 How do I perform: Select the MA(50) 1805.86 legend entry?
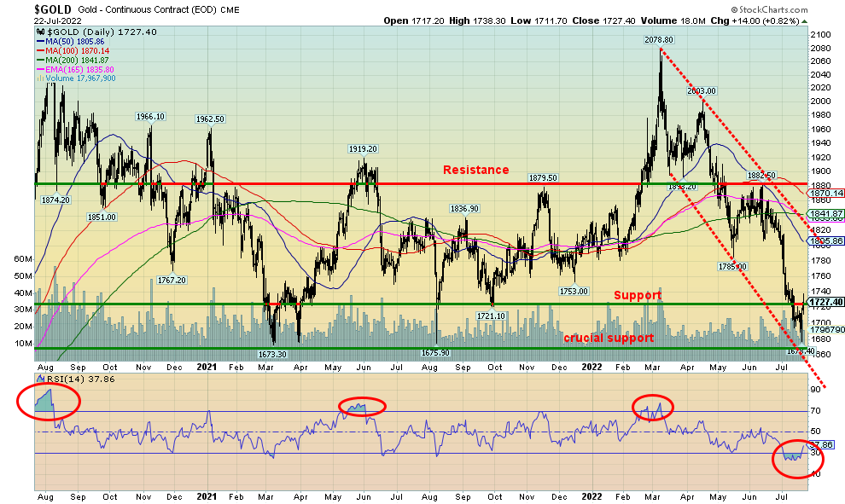pos(76,40)
